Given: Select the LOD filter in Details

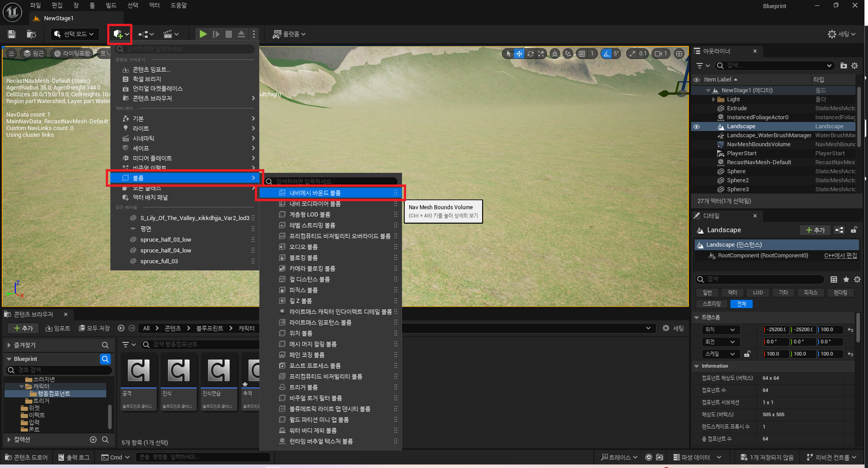Looking at the screenshot, I should point(758,292).
